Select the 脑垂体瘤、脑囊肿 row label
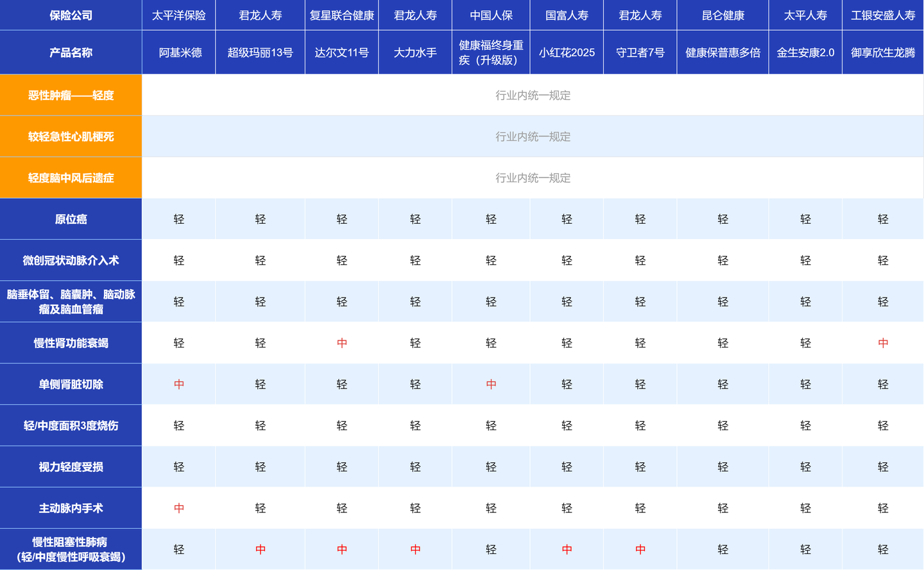The height and width of the screenshot is (570, 924). pyautogui.click(x=71, y=301)
